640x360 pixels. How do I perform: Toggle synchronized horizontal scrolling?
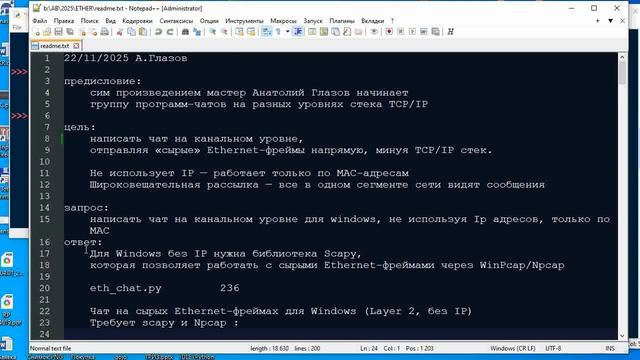click(251, 32)
